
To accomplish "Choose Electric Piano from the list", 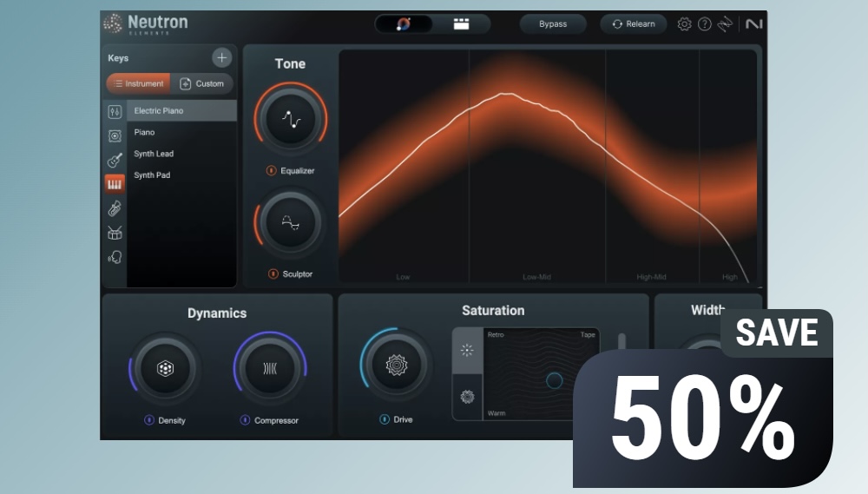I will (181, 111).
